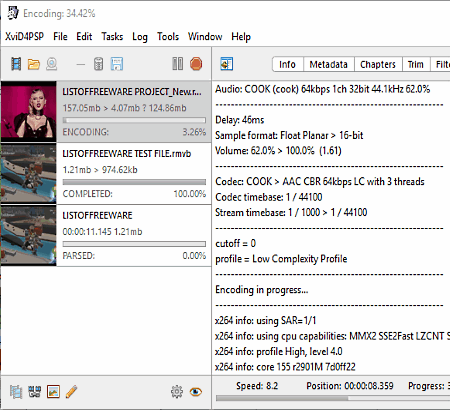
Task: Click the calculator icon in toolbar
Action: coord(98,64)
